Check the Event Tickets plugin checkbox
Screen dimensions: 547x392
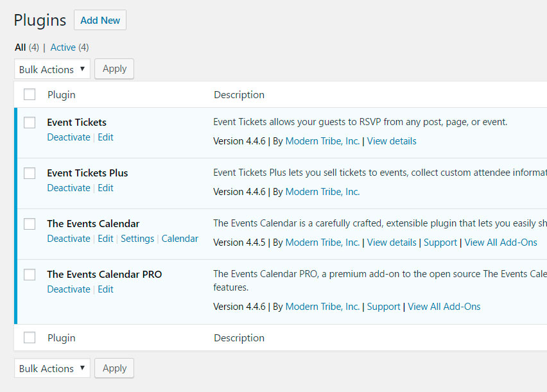point(30,123)
